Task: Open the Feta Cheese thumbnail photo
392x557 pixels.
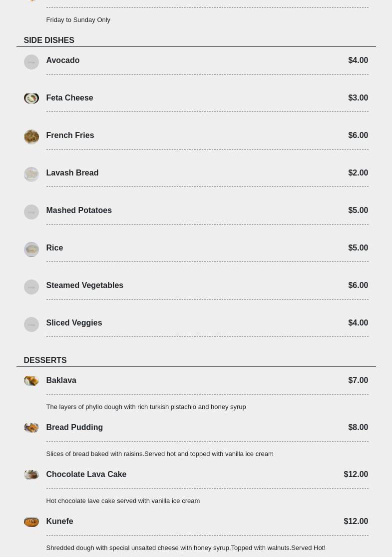Action: pos(31,98)
